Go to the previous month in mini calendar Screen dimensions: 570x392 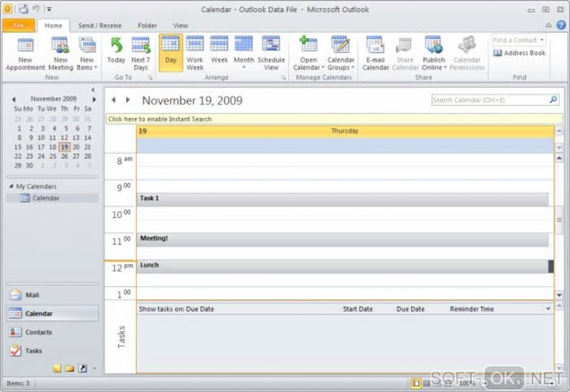coord(14,99)
